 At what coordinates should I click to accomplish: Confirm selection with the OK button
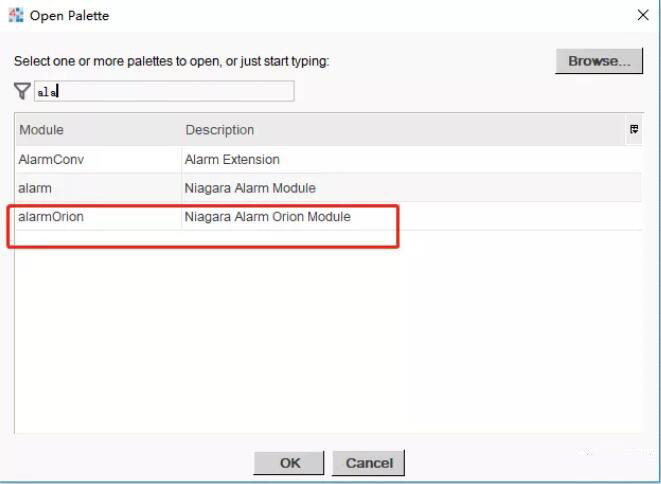pos(289,463)
